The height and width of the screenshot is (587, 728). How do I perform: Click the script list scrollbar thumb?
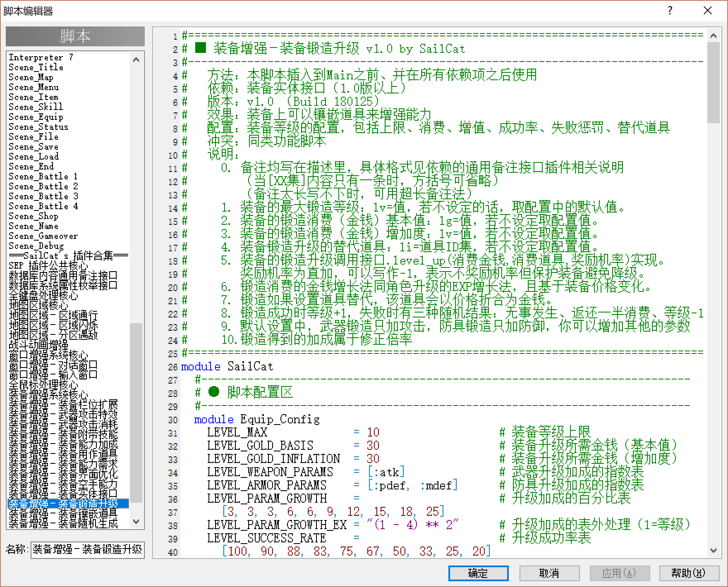coord(136,413)
